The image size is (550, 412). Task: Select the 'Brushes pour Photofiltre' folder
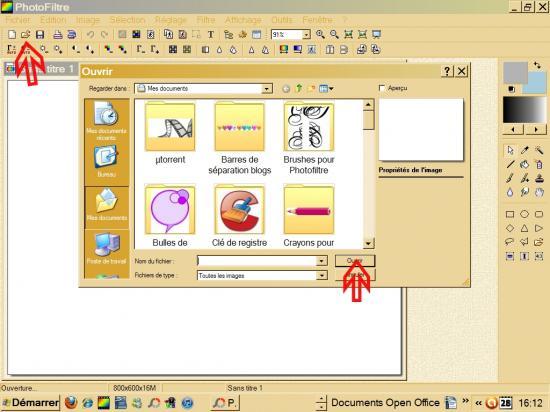[x=309, y=138]
